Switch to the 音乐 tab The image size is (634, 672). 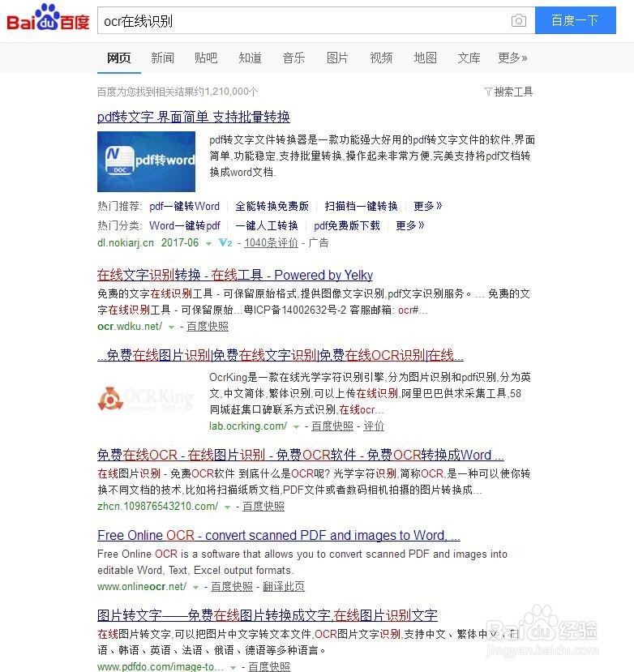[x=293, y=58]
